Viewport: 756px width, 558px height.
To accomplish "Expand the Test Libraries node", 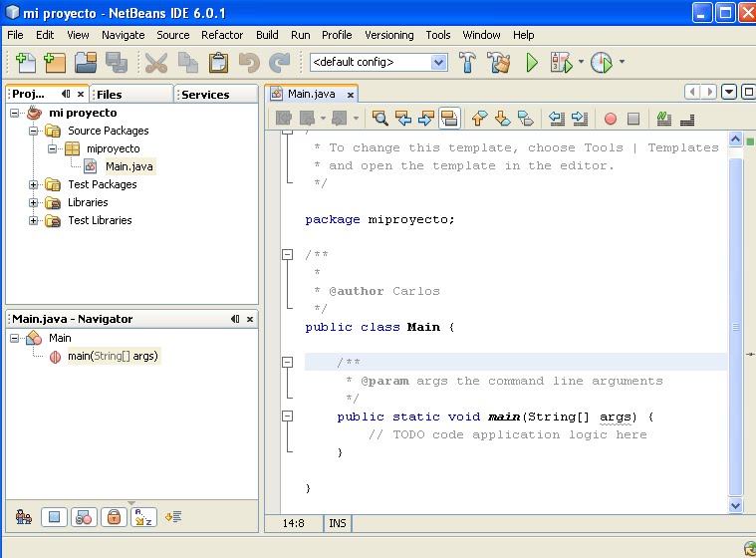I will pyautogui.click(x=33, y=220).
